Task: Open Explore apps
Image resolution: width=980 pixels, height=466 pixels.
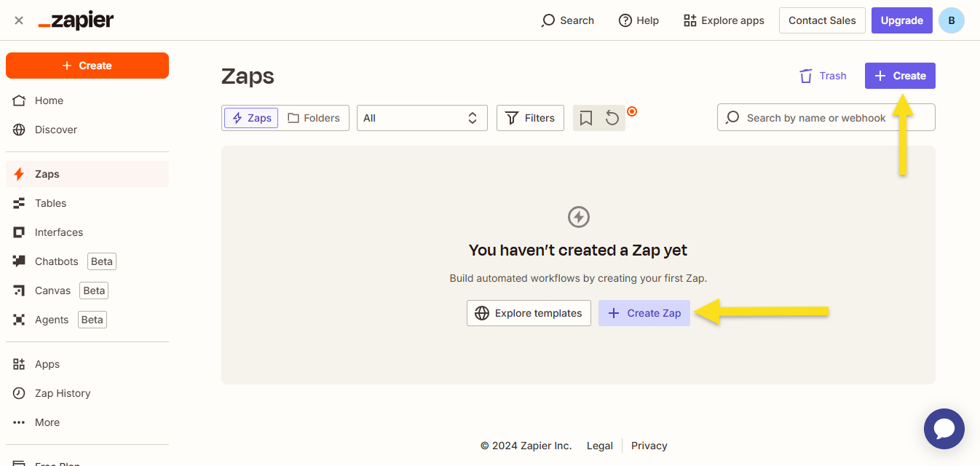Action: point(724,20)
